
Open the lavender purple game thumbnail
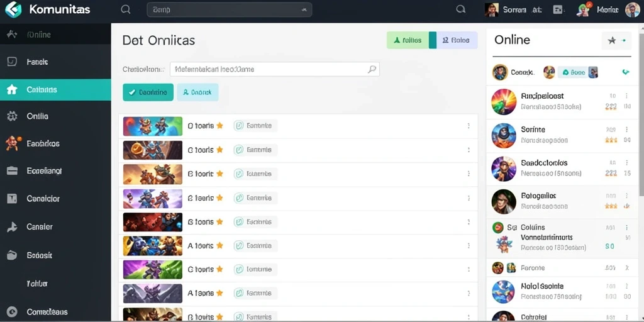coord(152,198)
